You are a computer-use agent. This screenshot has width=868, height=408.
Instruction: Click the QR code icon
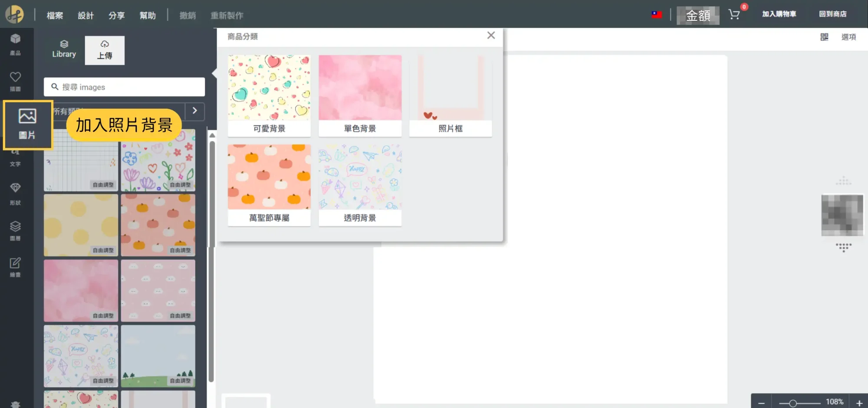pos(824,37)
